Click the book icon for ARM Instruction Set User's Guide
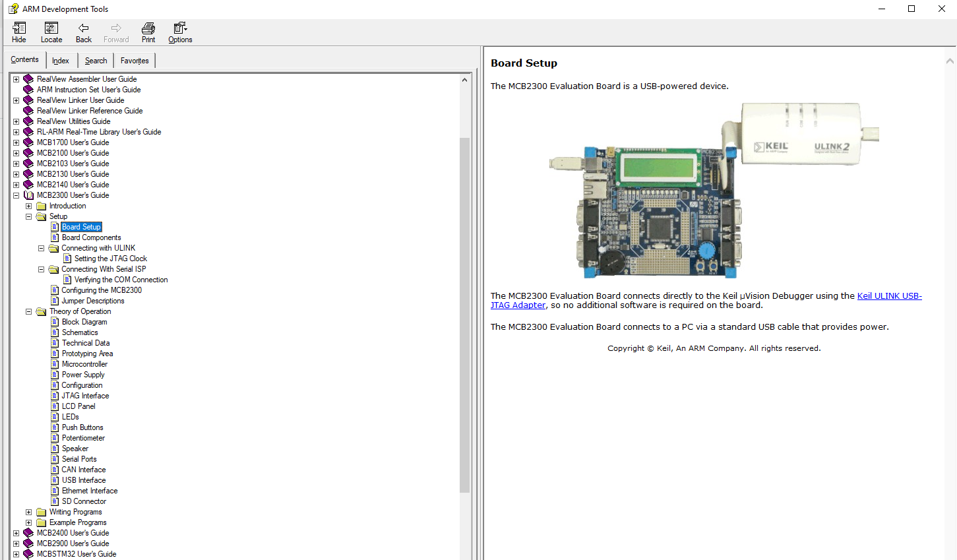The image size is (957, 560). click(28, 90)
